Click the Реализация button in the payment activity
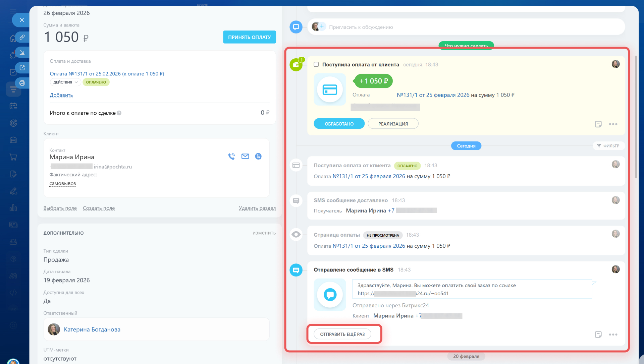The height and width of the screenshot is (364, 644). click(393, 124)
